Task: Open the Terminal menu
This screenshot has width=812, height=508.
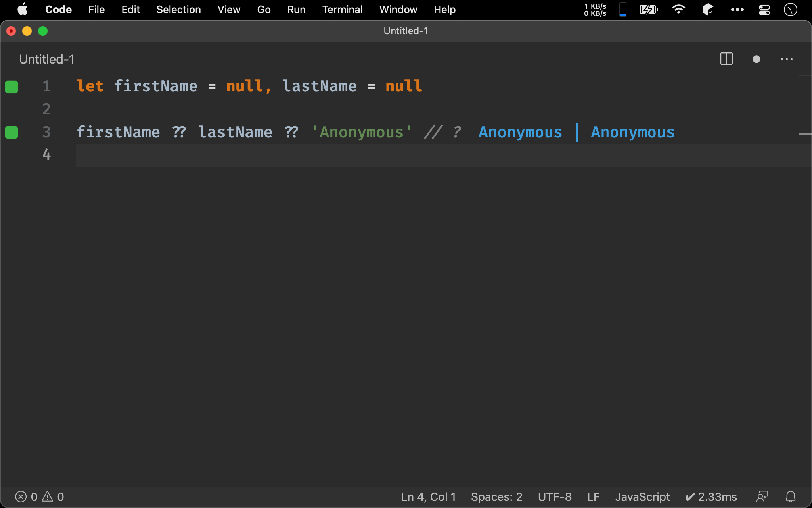Action: (x=341, y=10)
